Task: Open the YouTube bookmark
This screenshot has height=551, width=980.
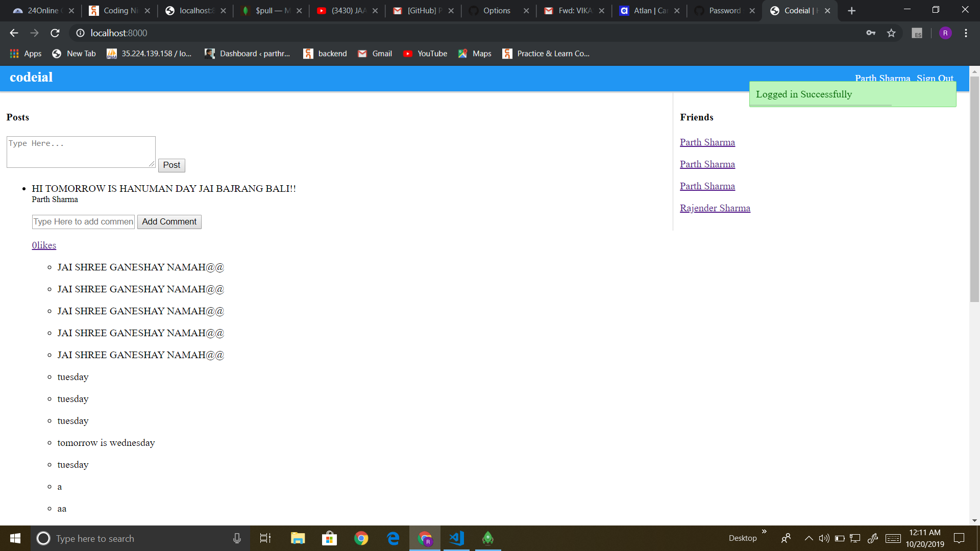Action: pos(425,53)
